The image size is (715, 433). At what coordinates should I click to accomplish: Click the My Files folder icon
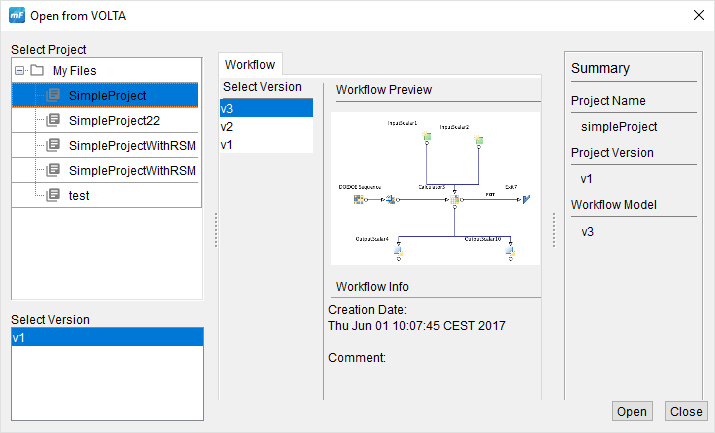(x=37, y=70)
